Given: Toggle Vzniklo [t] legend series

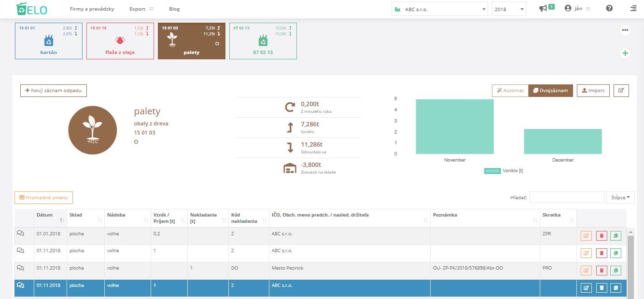Looking at the screenshot, I should [504, 171].
